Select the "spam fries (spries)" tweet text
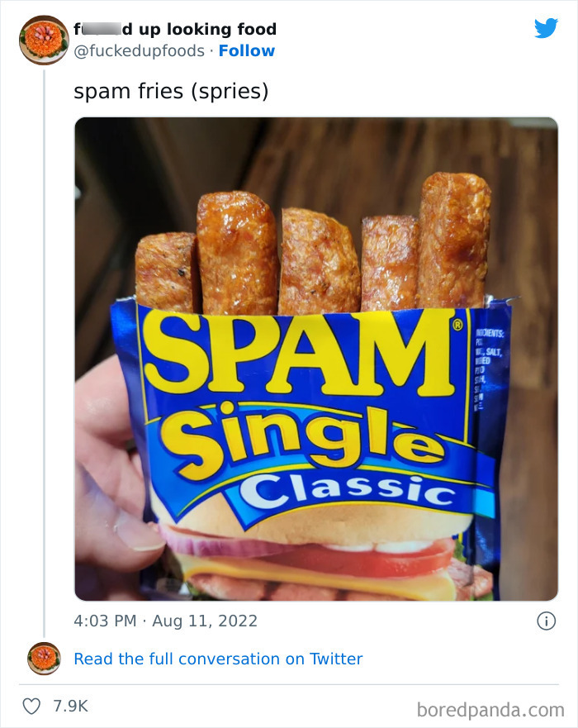The width and height of the screenshot is (578, 728). 171,91
